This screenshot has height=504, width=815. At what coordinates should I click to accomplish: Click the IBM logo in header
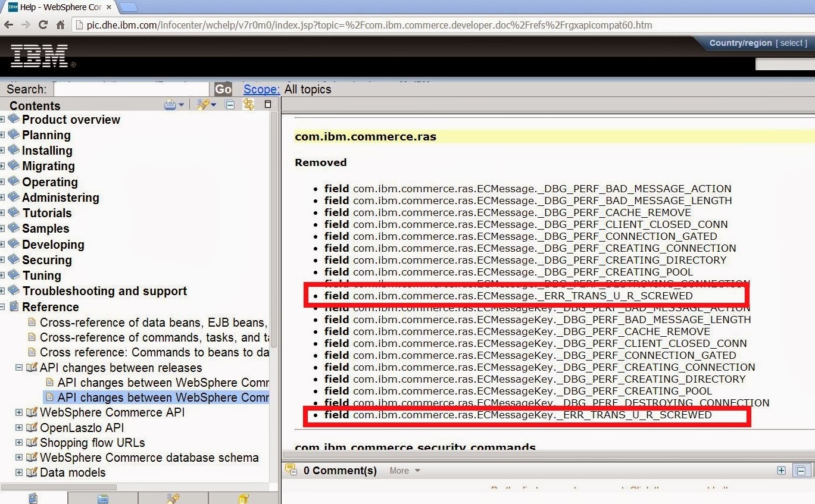[x=39, y=56]
